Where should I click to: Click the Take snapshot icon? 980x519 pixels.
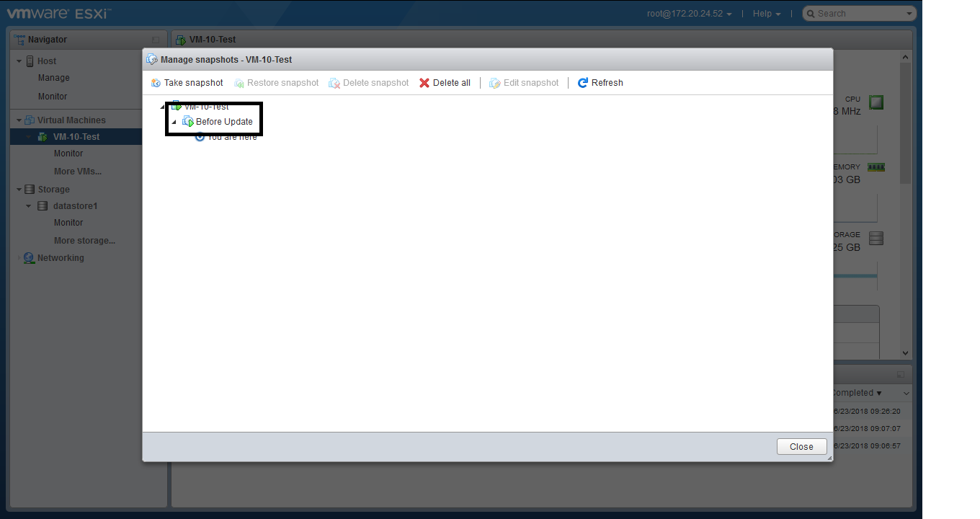click(x=156, y=83)
